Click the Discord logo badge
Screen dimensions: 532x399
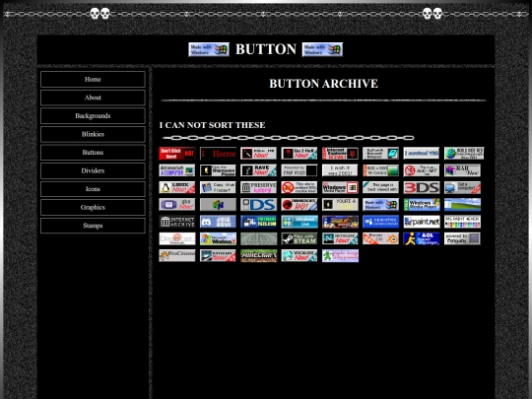pos(218,222)
